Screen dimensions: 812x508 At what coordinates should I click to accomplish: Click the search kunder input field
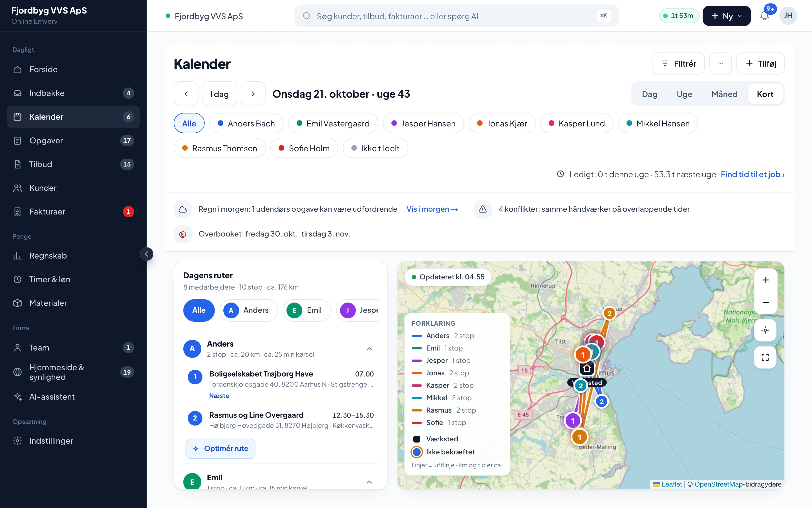tap(456, 16)
